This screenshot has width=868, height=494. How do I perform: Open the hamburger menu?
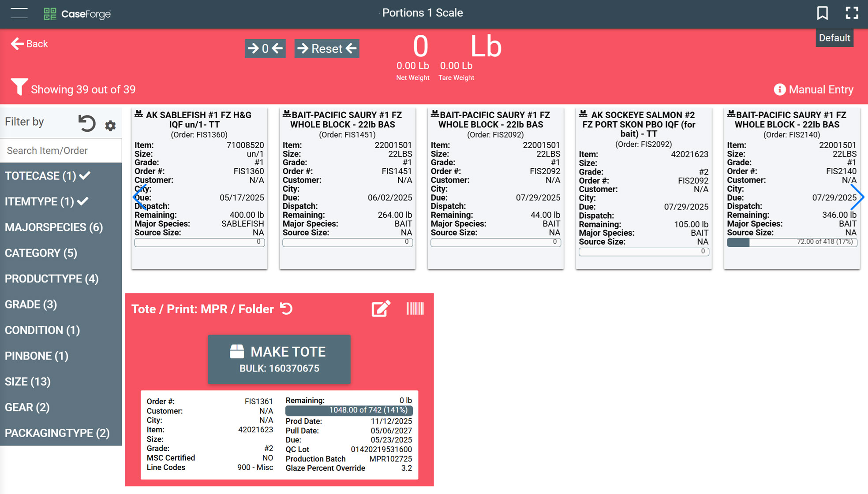pyautogui.click(x=19, y=13)
